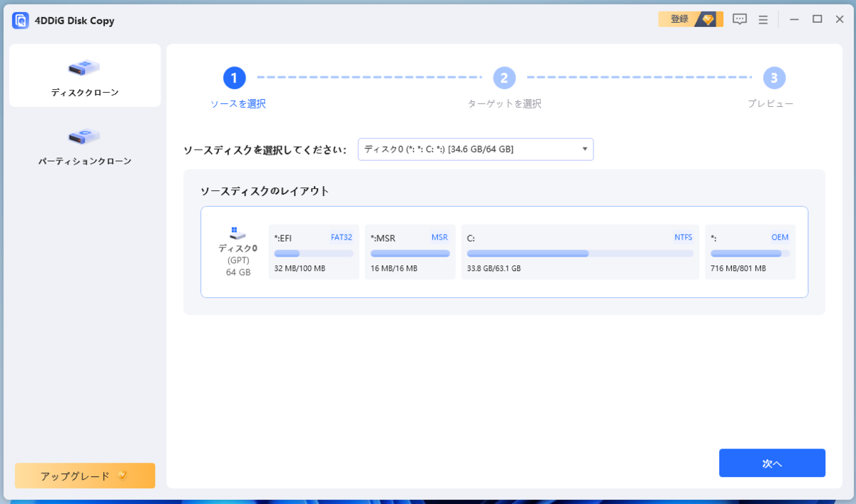Select the *:EFI FAT32 partition
This screenshot has width=856, height=504.
(x=313, y=252)
